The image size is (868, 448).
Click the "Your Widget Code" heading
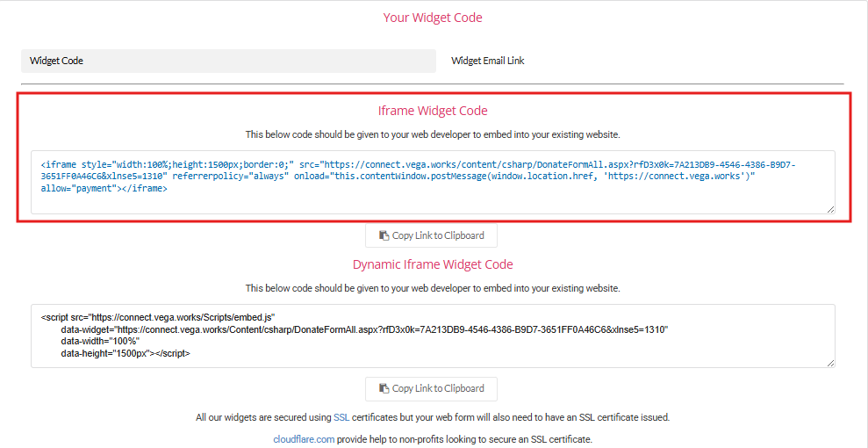(x=433, y=18)
